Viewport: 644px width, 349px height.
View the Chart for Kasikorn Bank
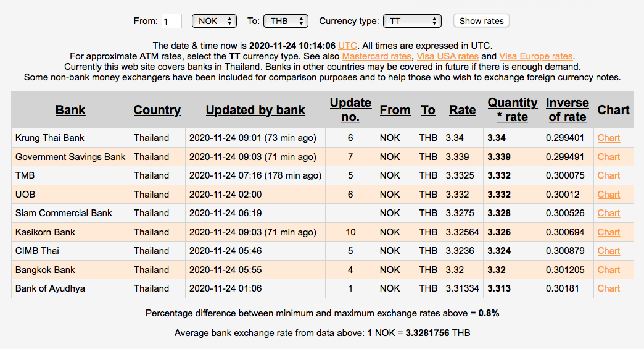pos(608,232)
